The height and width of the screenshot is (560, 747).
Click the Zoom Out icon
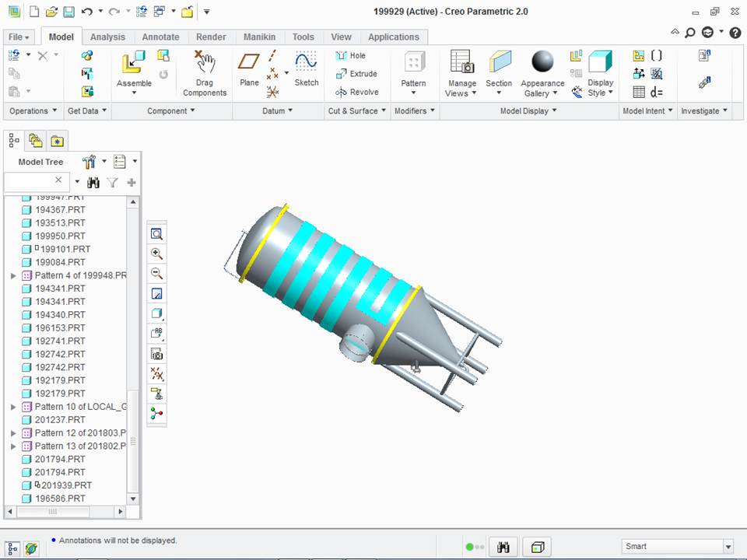156,274
